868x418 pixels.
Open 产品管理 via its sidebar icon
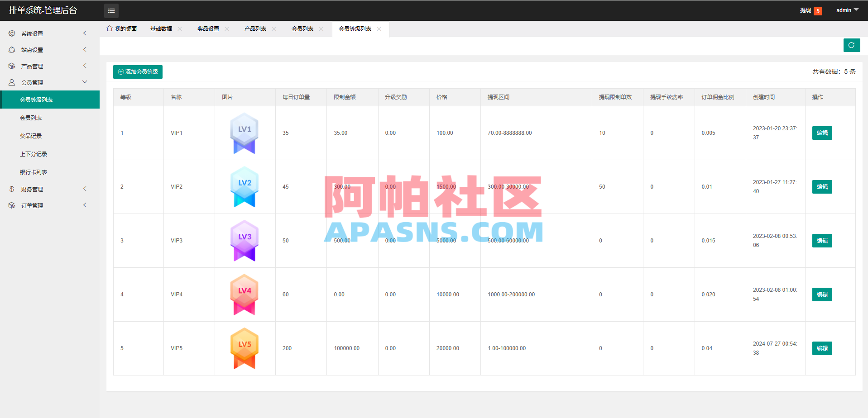12,66
